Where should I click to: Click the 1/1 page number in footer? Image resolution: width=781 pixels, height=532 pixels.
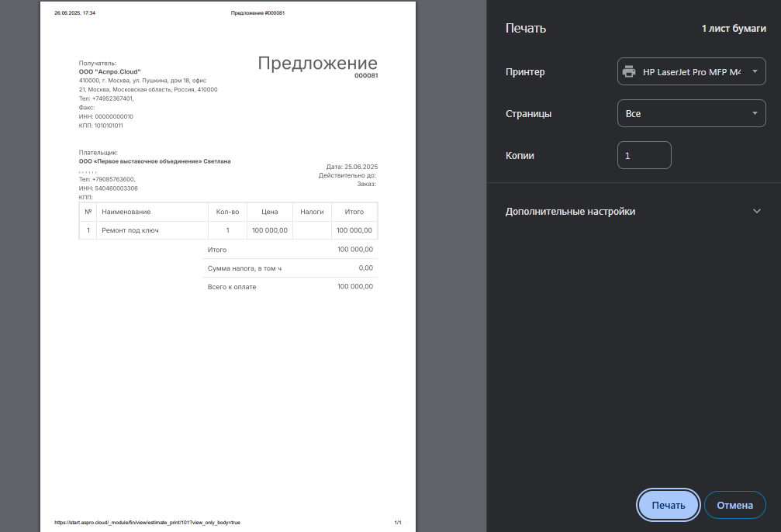[397, 523]
